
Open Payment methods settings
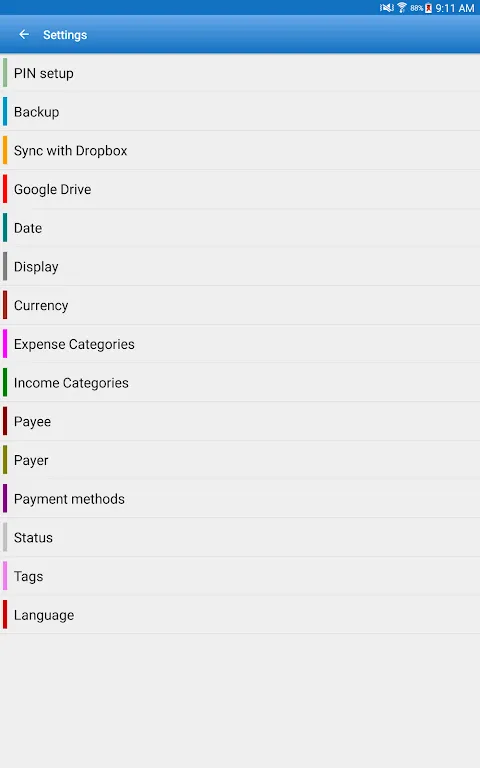[240, 498]
